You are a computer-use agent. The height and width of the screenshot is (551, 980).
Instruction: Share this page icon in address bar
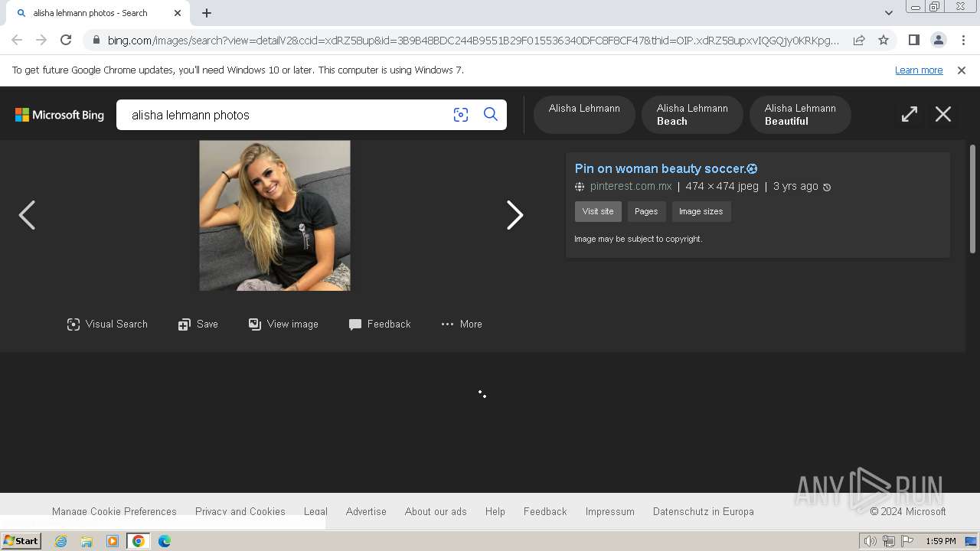(x=859, y=40)
